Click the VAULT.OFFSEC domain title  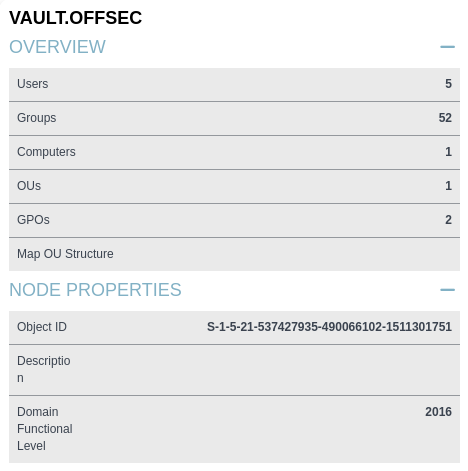click(75, 18)
